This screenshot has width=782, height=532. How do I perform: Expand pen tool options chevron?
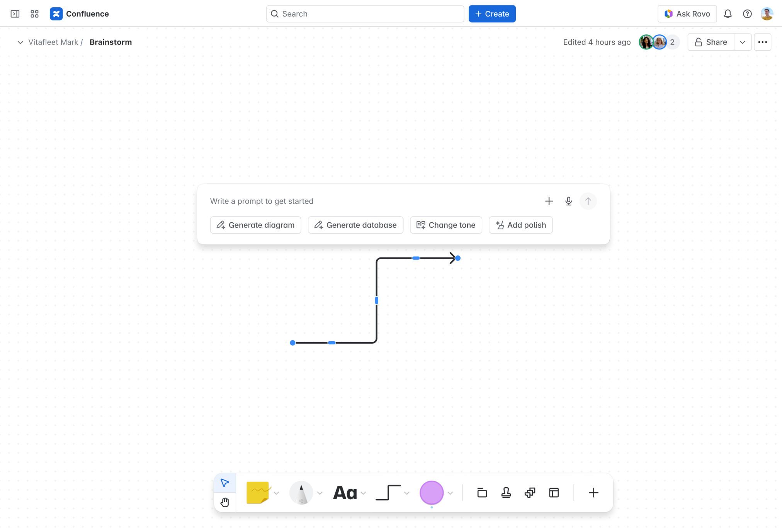[x=320, y=493]
